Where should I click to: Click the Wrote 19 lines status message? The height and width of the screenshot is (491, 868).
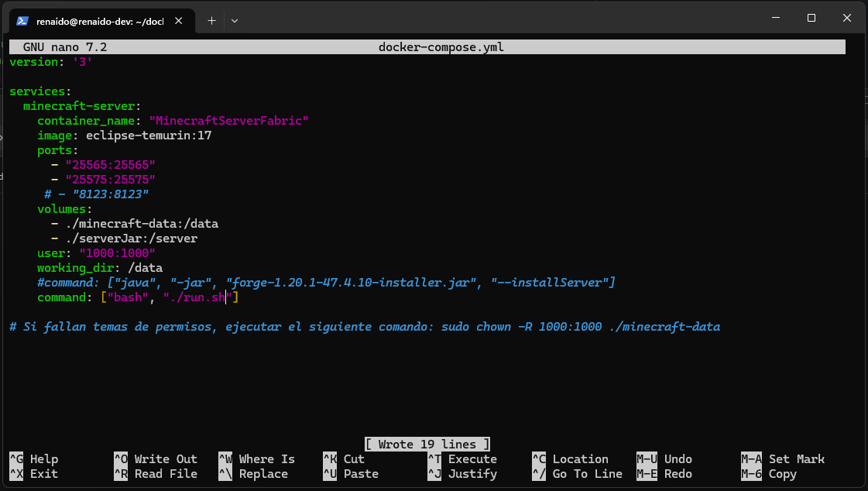(x=427, y=444)
